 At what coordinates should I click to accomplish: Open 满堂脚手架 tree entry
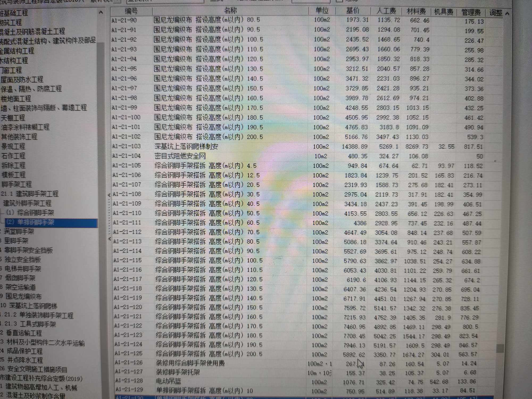tap(19, 231)
